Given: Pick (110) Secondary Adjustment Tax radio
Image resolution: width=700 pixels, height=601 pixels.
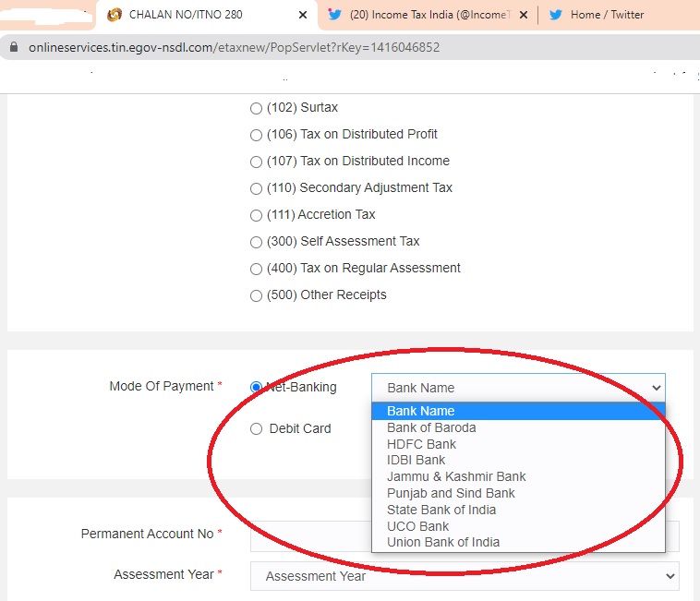Looking at the screenshot, I should tap(256, 188).
